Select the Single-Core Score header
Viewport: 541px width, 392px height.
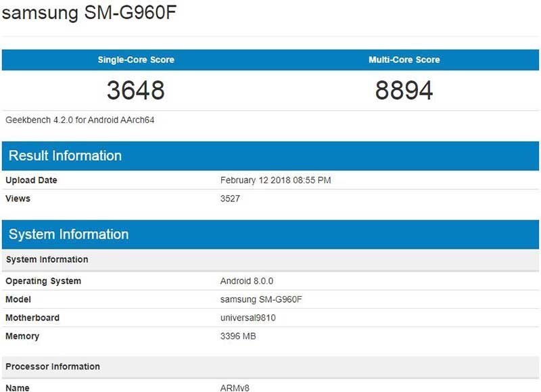(136, 59)
